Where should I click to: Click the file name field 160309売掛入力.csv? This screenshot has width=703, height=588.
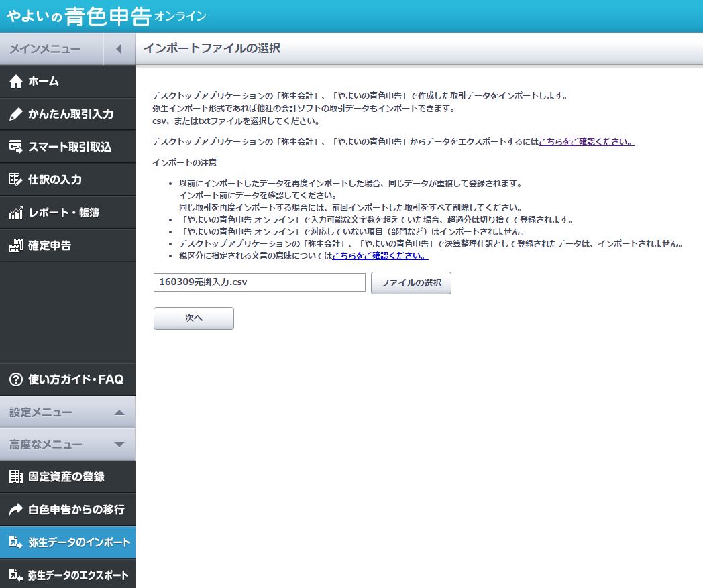[259, 282]
